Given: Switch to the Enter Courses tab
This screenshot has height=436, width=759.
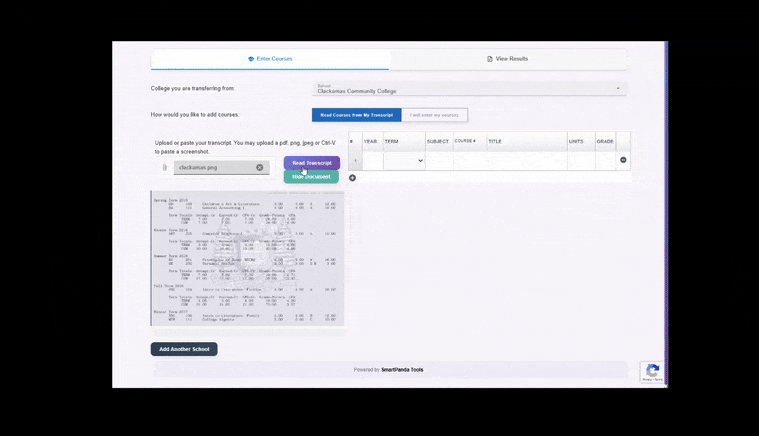Looking at the screenshot, I should click(270, 59).
